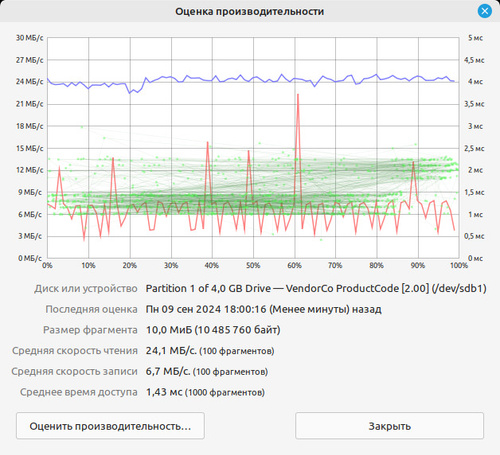Image resolution: width=500 pixels, height=455 pixels.
Task: Click the 100% label on the horizontal axis
Action: pos(459,265)
